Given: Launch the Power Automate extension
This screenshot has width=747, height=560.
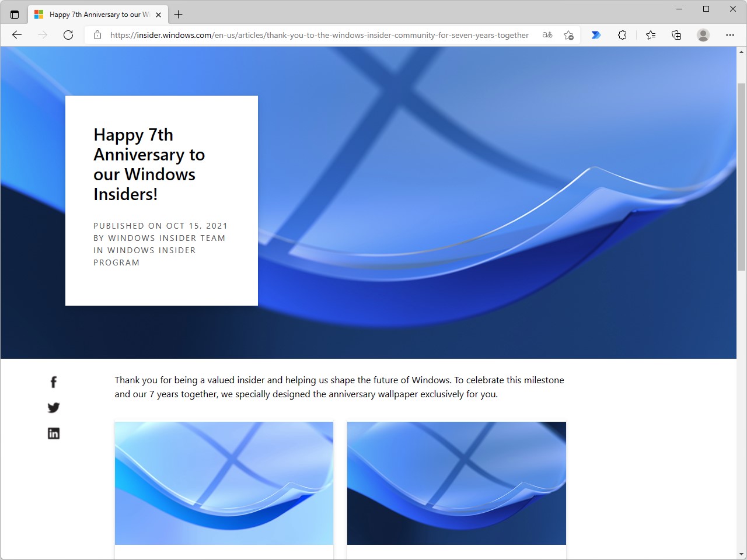Looking at the screenshot, I should pyautogui.click(x=596, y=35).
